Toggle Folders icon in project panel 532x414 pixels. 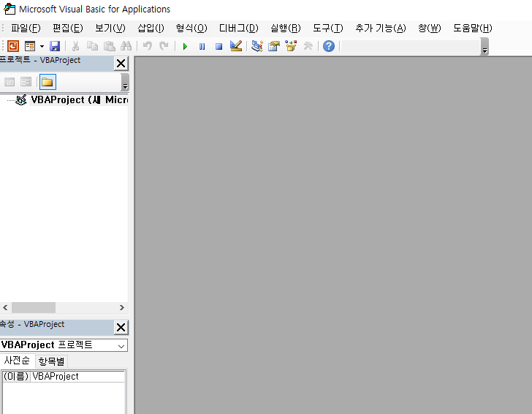click(47, 82)
